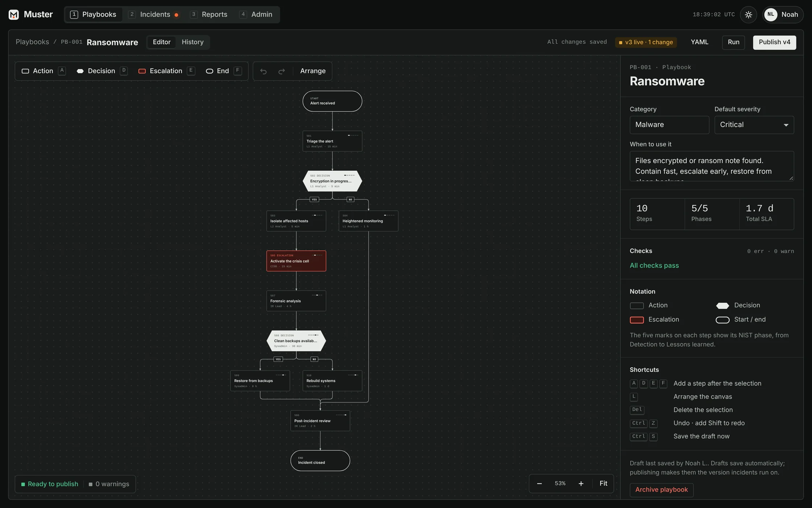
Task: Select the Encryption in progress decision node
Action: coord(332,181)
